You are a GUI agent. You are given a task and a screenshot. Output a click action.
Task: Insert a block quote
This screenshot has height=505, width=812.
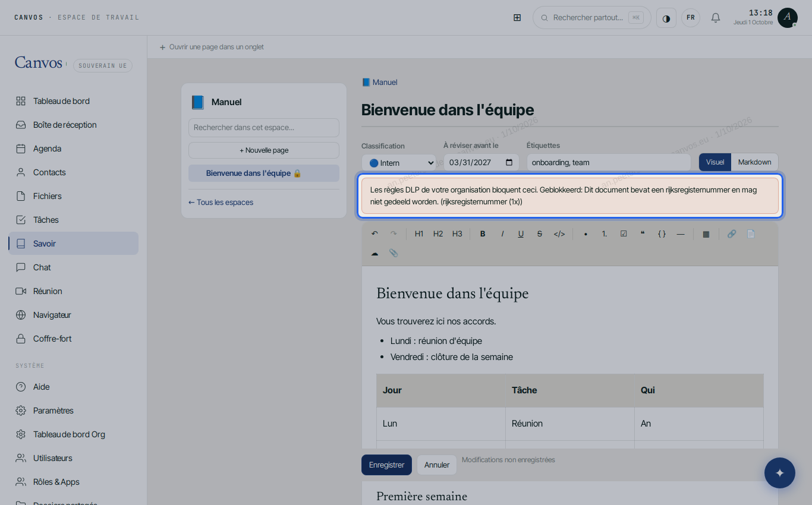(643, 233)
